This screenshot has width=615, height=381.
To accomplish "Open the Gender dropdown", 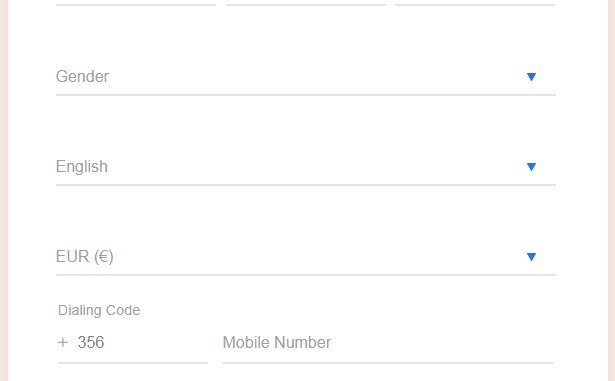I will [306, 77].
